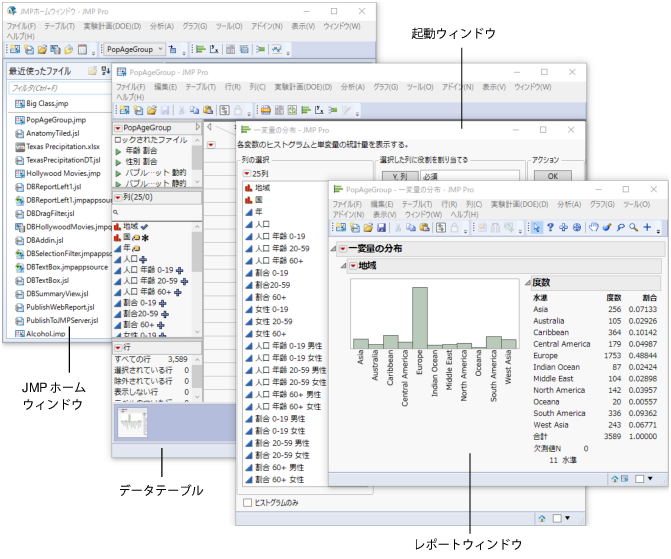Toggle checkbox in launch window status bar
This screenshot has width=671, height=559.
pos(557,518)
